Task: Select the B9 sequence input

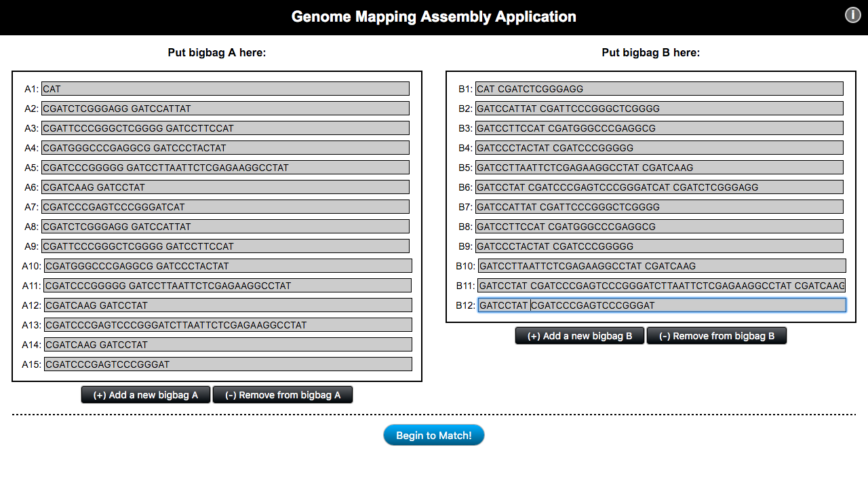Action: coord(659,246)
